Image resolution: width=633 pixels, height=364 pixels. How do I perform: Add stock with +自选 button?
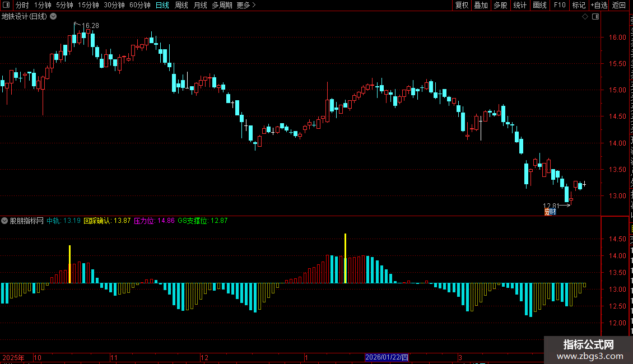tap(599, 5)
